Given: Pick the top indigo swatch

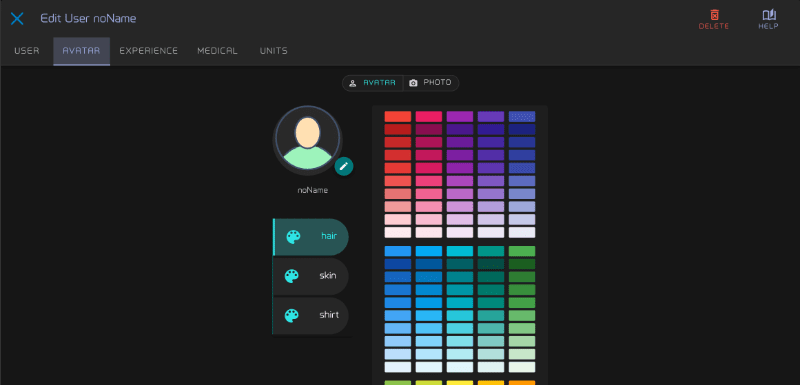Looking at the screenshot, I should (x=522, y=117).
